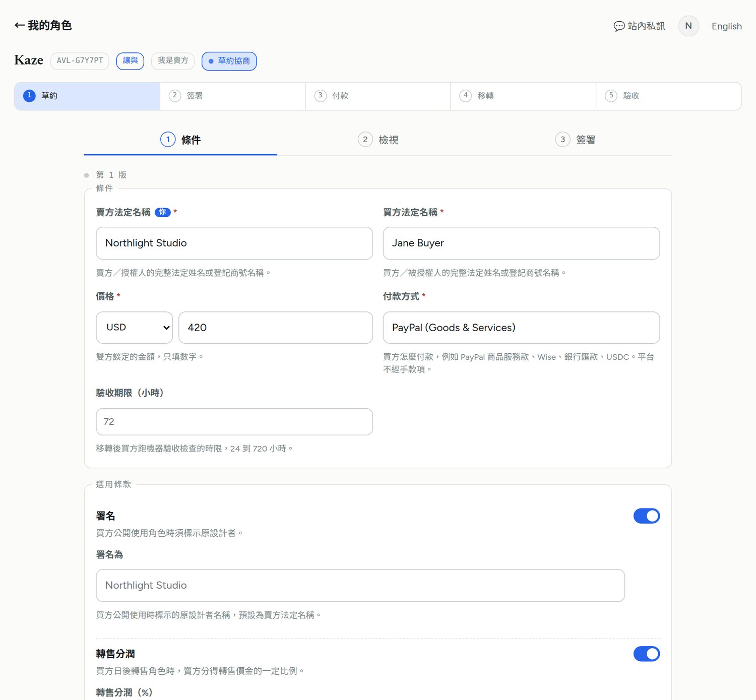756x700 pixels.
Task: Select the 草約 stage step
Action: pos(87,96)
